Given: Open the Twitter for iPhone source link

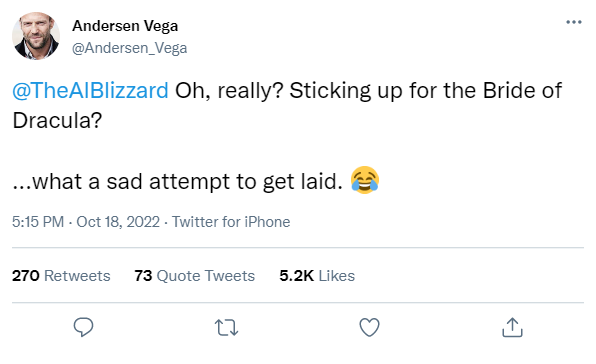Looking at the screenshot, I should pyautogui.click(x=231, y=222).
